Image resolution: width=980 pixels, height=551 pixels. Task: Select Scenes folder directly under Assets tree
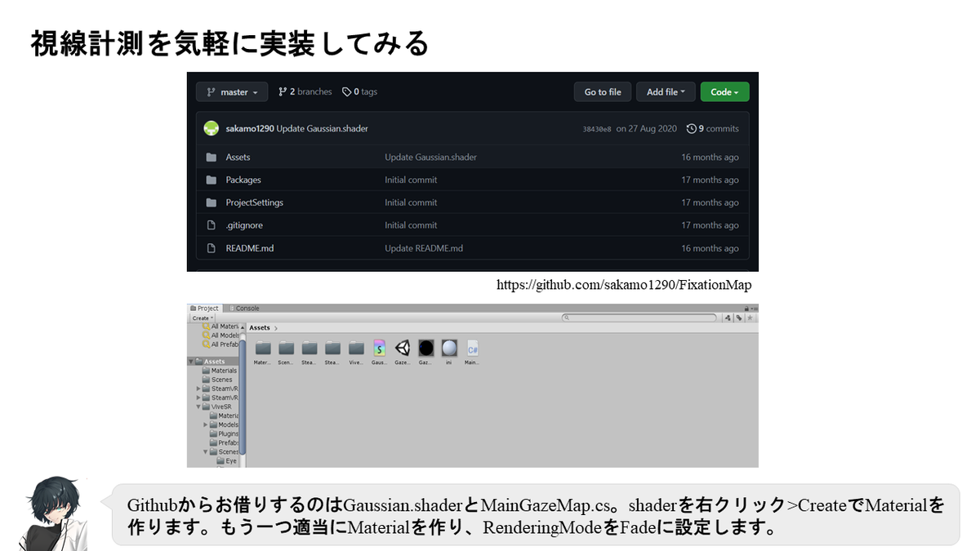click(x=217, y=380)
